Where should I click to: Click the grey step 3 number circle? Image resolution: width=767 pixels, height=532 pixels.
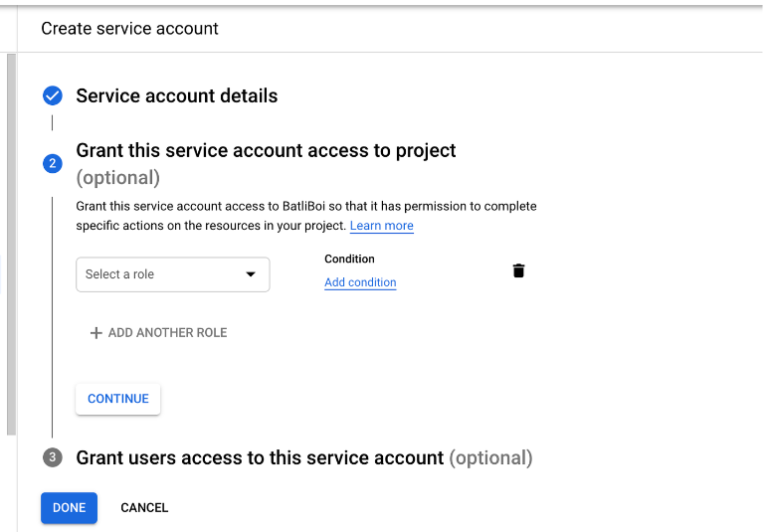click(53, 457)
